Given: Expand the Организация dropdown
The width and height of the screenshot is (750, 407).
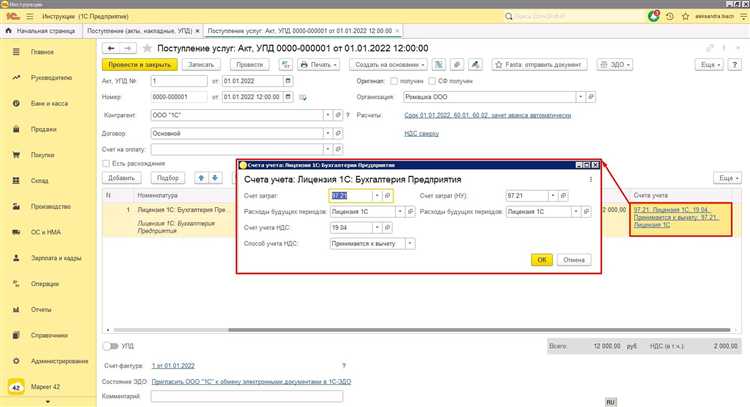Looking at the screenshot, I should (x=580, y=97).
